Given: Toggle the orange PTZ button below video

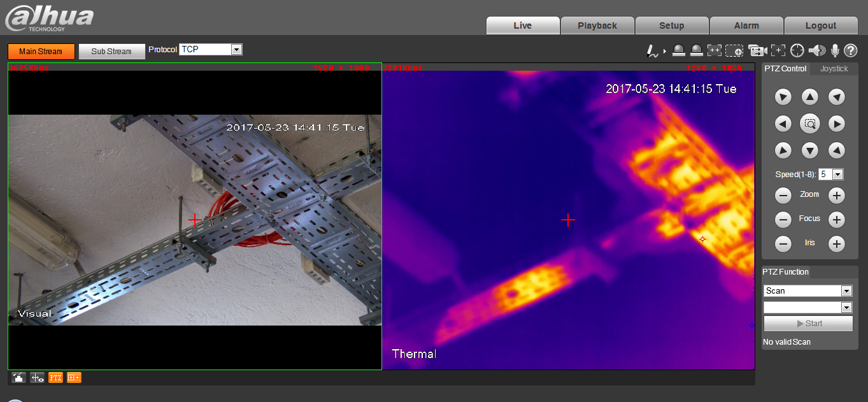Looking at the screenshot, I should click(x=56, y=378).
